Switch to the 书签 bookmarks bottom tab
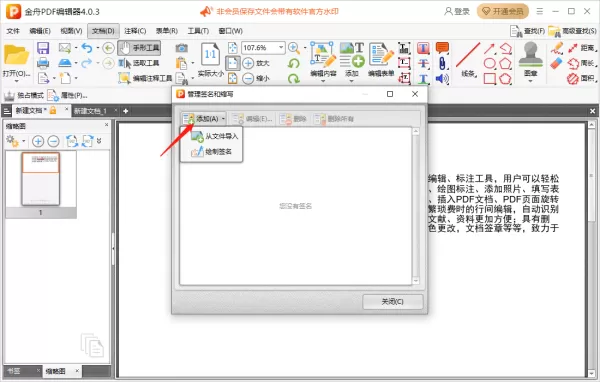Viewport: 600px width, 382px height. point(14,371)
